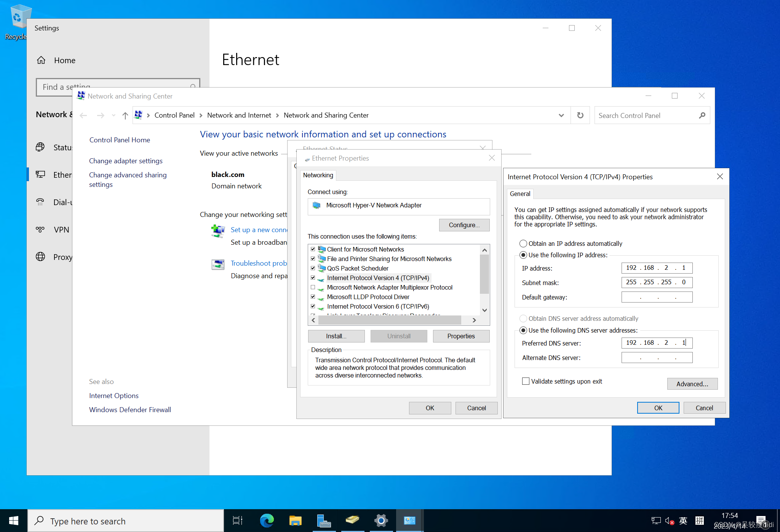
Task: Switch to the Networking tab
Action: [318, 175]
